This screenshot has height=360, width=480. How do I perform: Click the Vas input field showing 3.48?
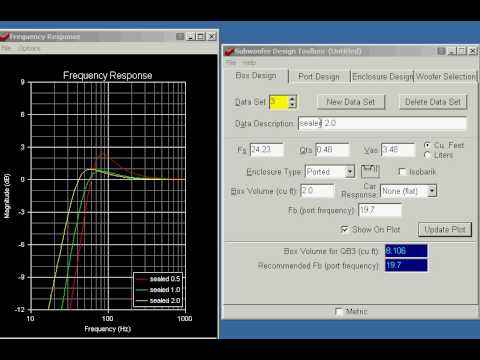click(x=398, y=149)
